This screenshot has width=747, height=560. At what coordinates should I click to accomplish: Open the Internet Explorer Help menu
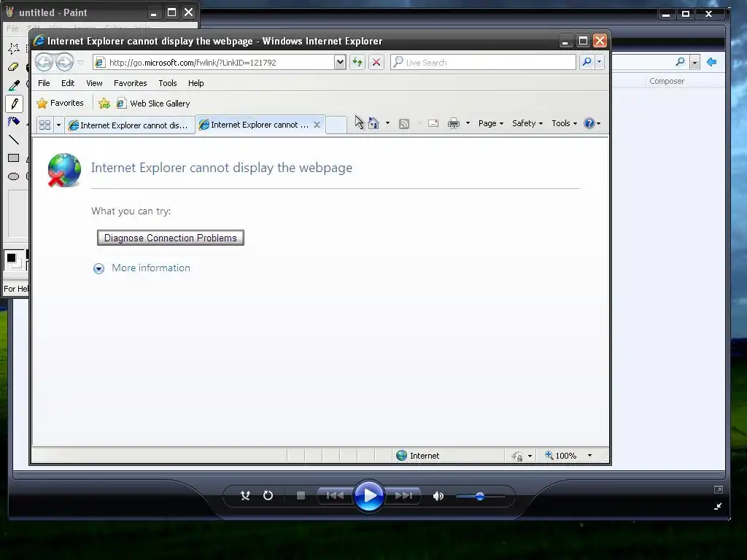[x=196, y=83]
